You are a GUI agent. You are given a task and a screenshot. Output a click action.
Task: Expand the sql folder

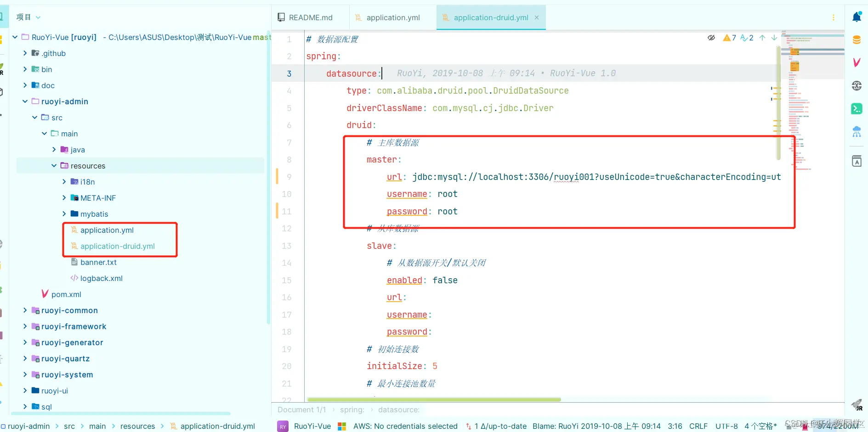coord(25,407)
